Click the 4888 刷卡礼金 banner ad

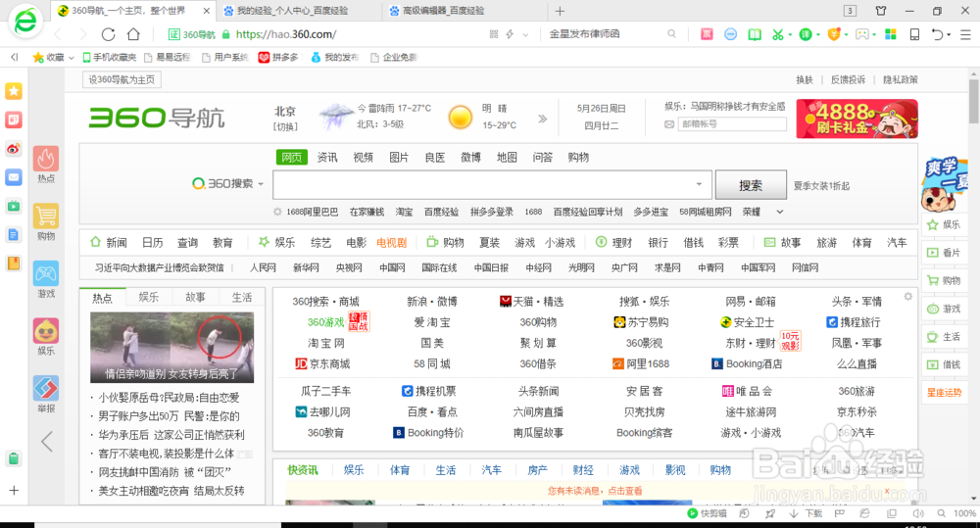857,119
